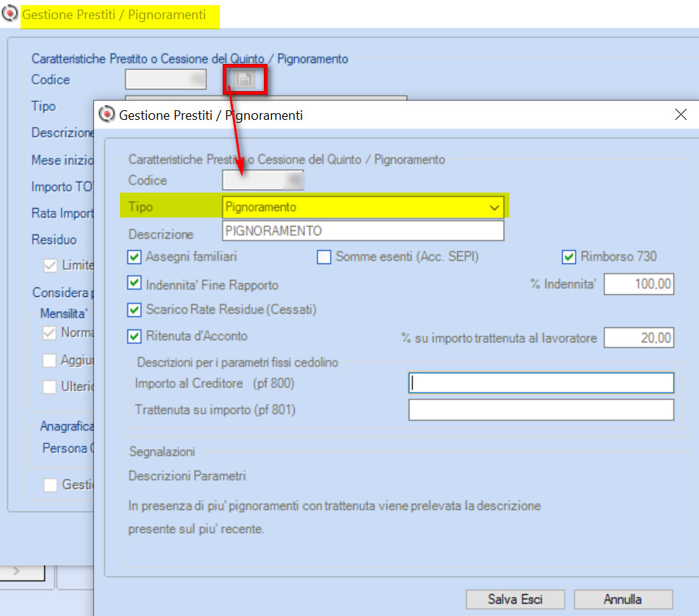This screenshot has height=616, width=699.
Task: Close the front Gestione Prestiti dialog
Action: 681,115
